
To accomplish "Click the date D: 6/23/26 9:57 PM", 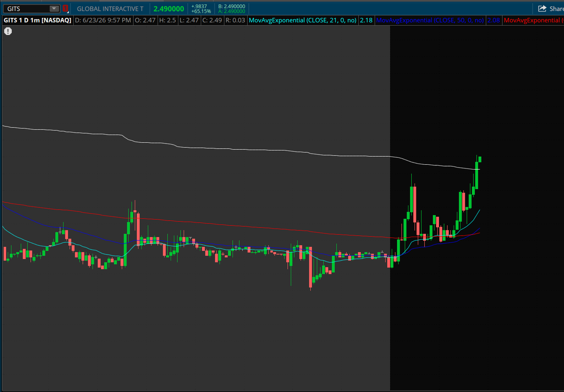I will coord(103,20).
